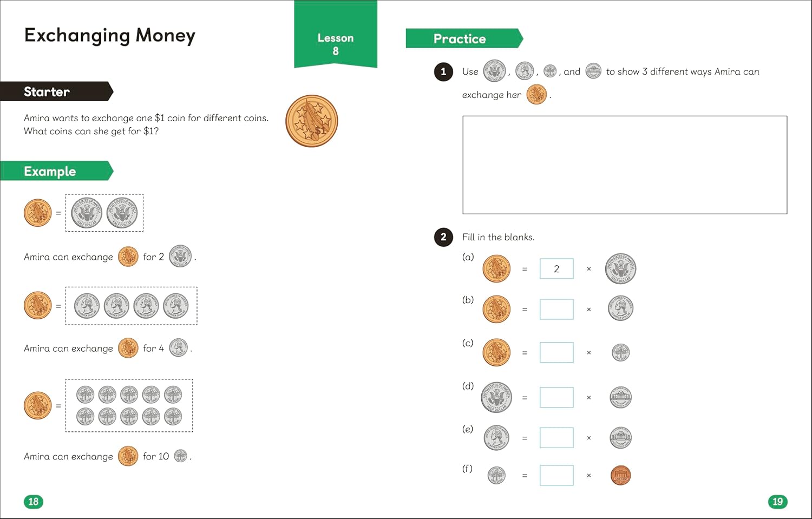Viewport: 812px width, 519px height.
Task: Select the quarter coin on left of question (e)
Action: click(496, 438)
